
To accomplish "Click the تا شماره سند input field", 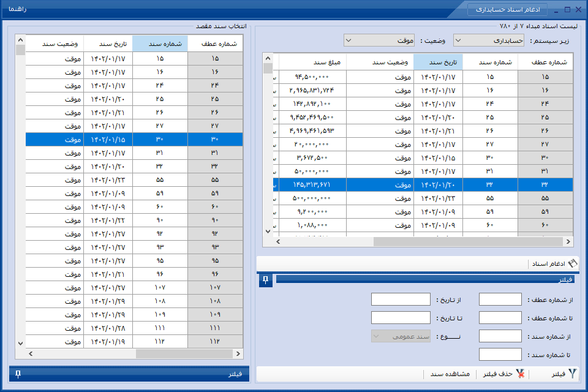I will coord(500,355).
